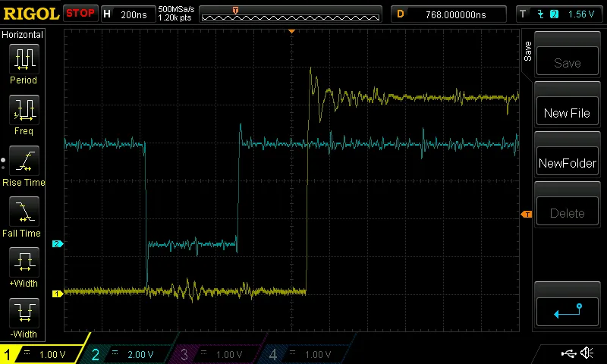Click the trigger level 1.56 V readout
607x364 pixels.
point(580,14)
